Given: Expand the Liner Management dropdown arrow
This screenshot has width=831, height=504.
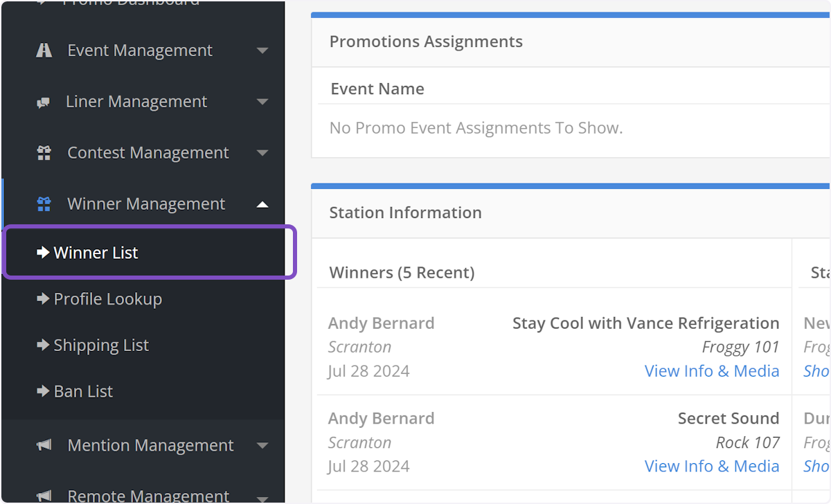Looking at the screenshot, I should [262, 102].
